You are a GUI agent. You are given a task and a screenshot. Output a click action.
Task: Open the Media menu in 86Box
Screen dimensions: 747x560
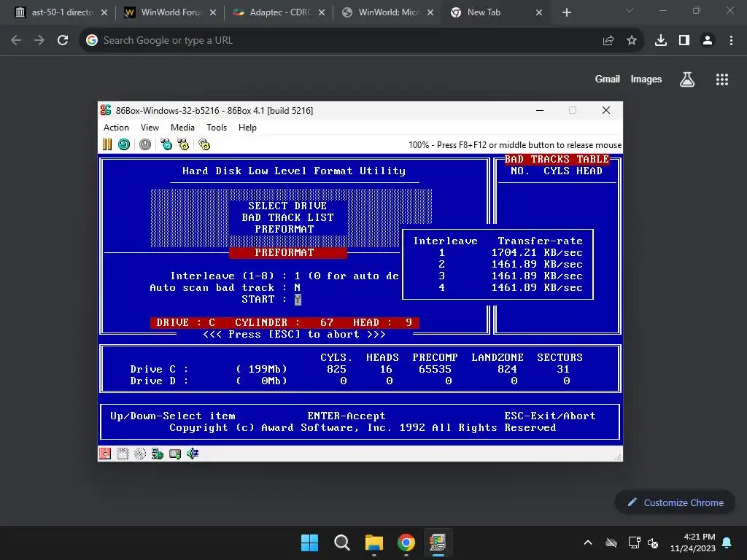[182, 127]
